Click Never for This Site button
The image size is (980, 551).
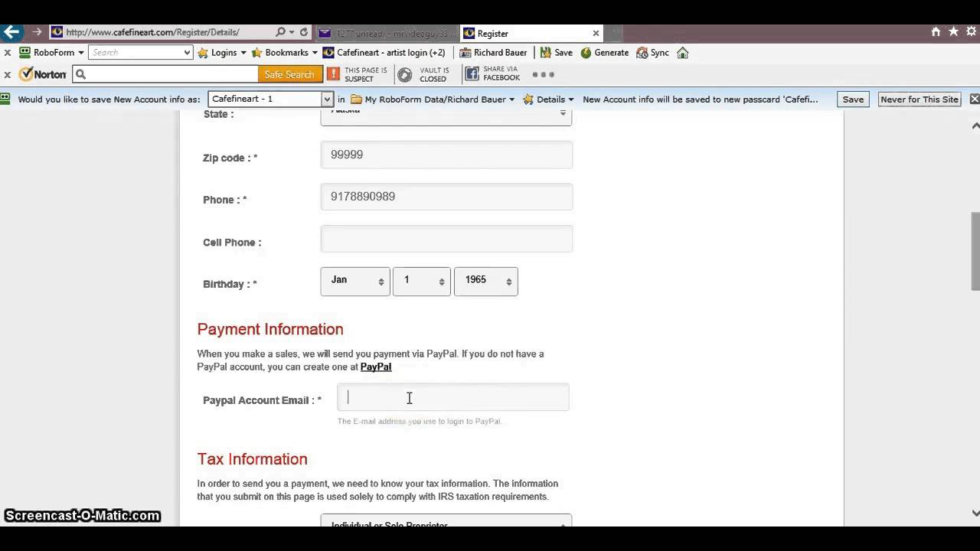(x=920, y=99)
